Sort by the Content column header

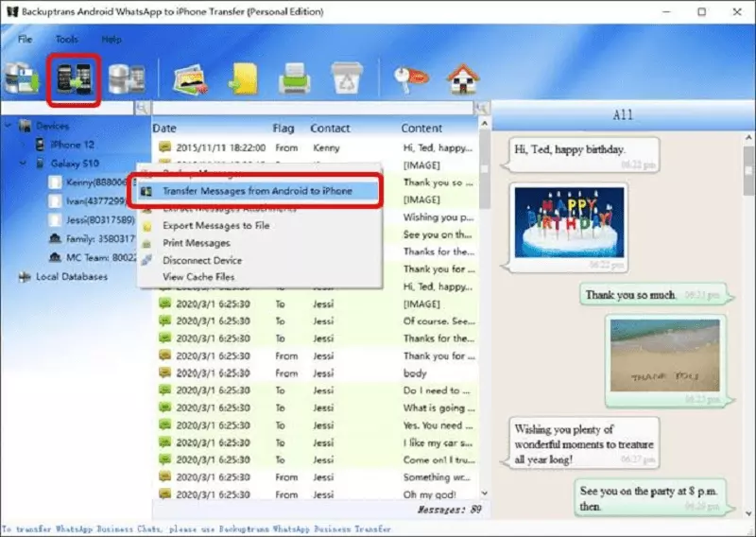421,129
